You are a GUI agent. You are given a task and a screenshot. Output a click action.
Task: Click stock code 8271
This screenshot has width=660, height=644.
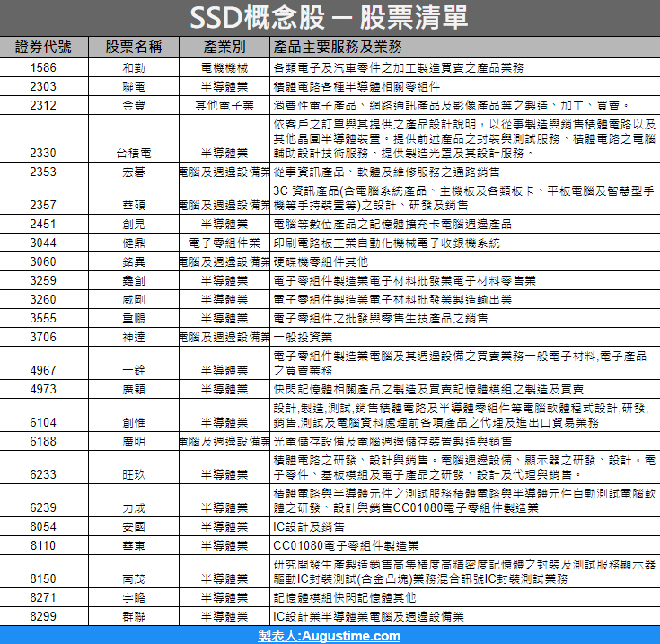point(43,597)
